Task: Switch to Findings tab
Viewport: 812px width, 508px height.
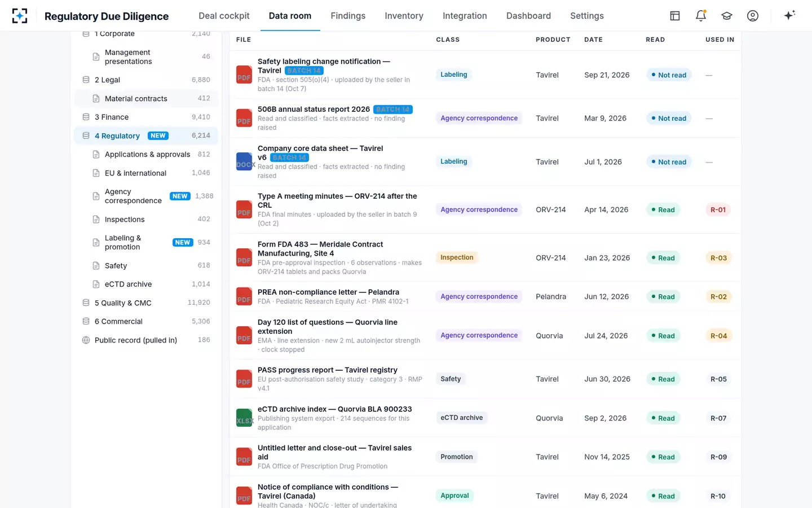Action: 348,16
